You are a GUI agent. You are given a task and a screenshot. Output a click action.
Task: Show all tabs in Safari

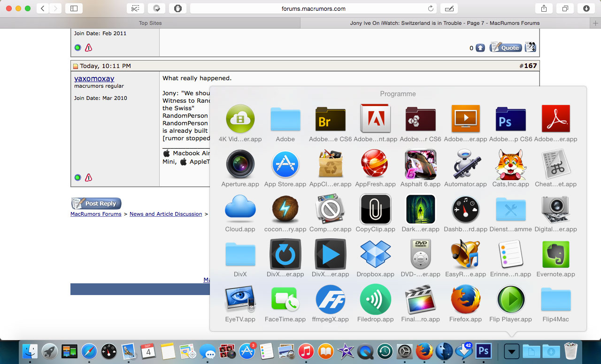[565, 8]
